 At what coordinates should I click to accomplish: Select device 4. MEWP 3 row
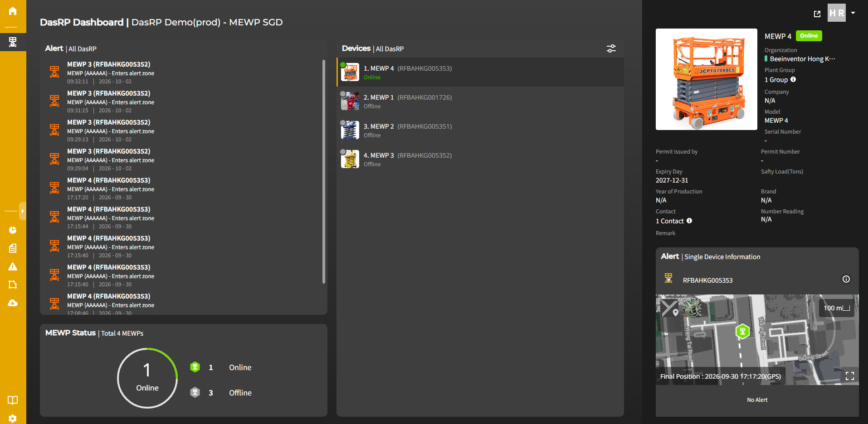(x=480, y=159)
